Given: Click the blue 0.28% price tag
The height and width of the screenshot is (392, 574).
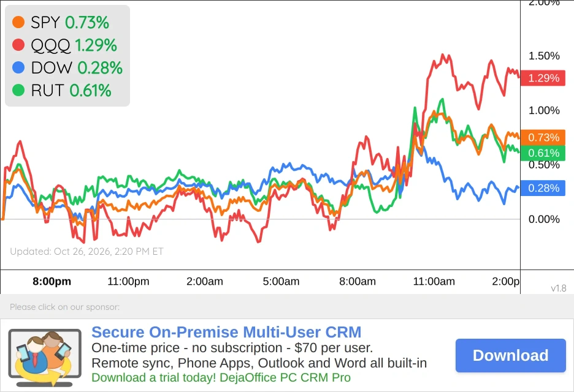Looking at the screenshot, I should (543, 188).
